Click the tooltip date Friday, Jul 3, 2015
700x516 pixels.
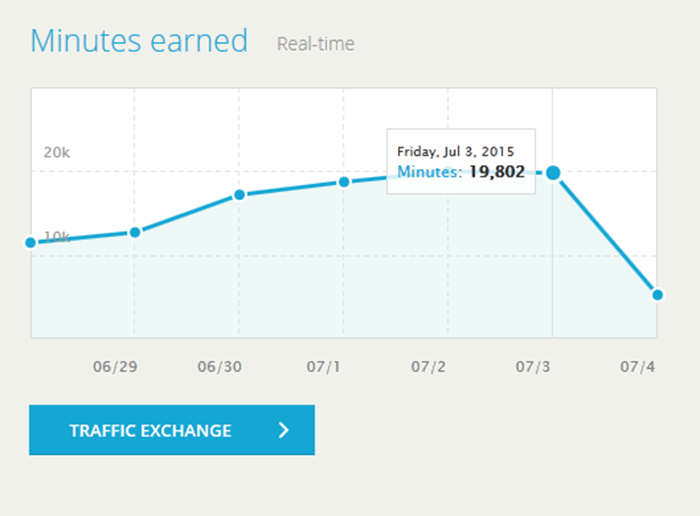click(455, 151)
